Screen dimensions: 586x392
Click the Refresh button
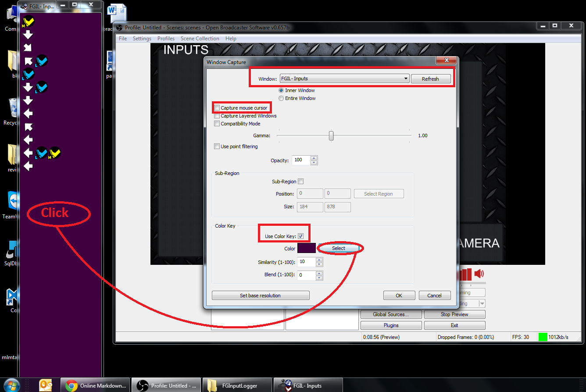point(430,79)
